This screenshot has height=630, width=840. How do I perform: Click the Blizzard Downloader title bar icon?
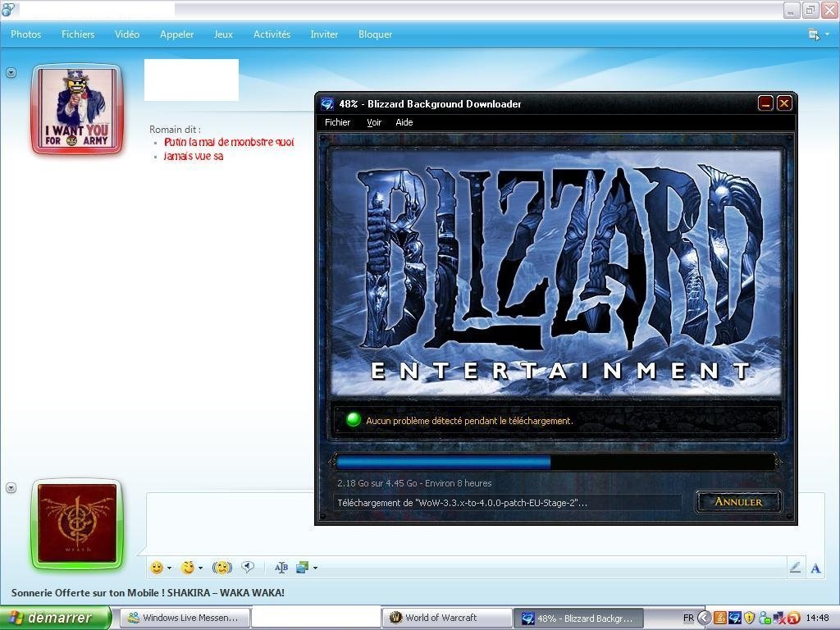tap(326, 104)
